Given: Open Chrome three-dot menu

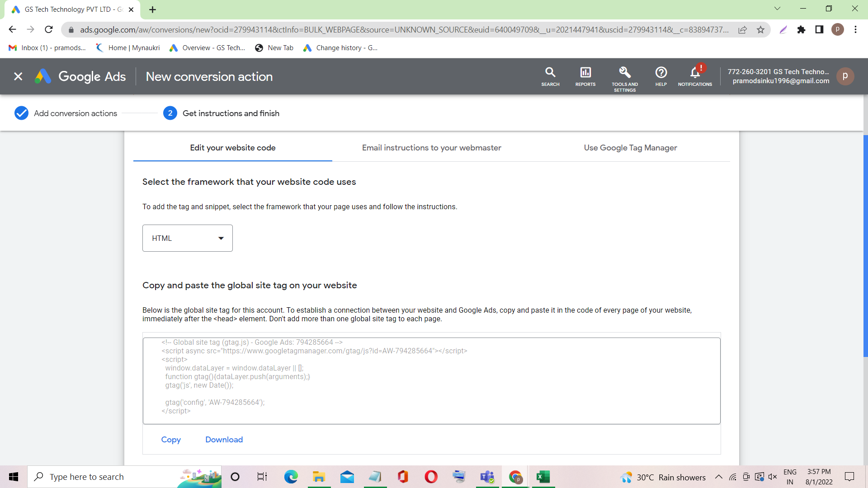Looking at the screenshot, I should [855, 30].
